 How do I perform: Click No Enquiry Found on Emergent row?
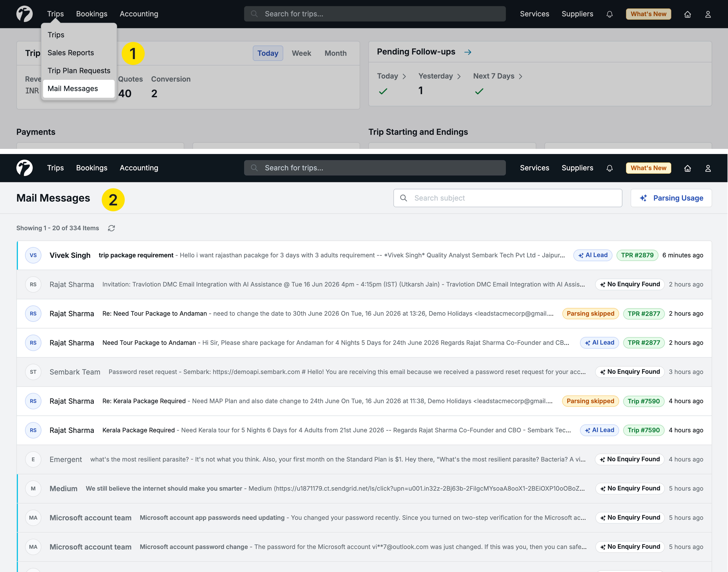[630, 459]
